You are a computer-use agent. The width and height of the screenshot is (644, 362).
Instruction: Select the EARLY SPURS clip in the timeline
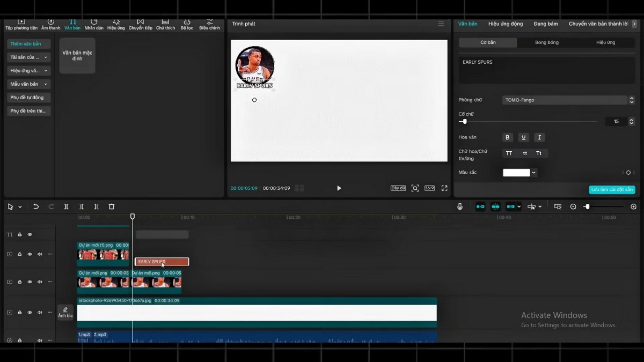[x=162, y=262]
